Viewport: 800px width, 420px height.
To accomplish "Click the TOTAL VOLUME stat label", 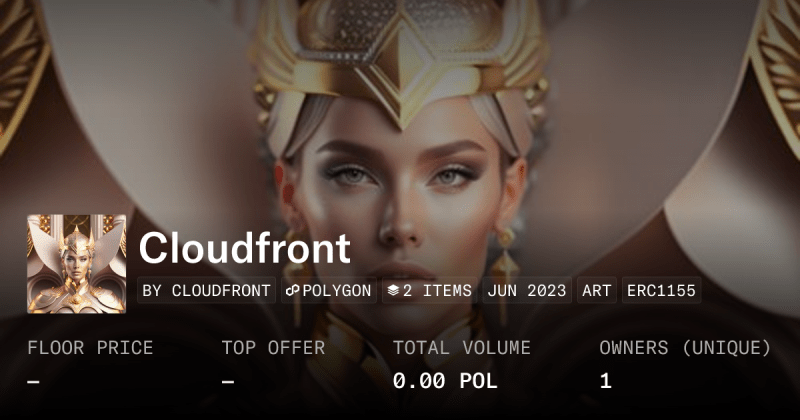I will (462, 348).
